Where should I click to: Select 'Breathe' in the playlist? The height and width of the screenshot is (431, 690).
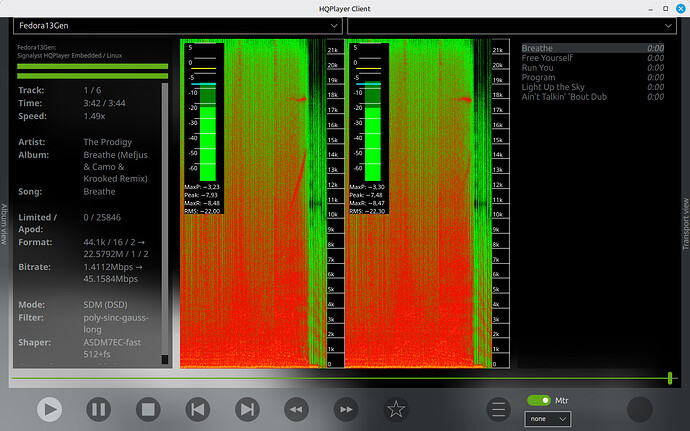(x=593, y=48)
